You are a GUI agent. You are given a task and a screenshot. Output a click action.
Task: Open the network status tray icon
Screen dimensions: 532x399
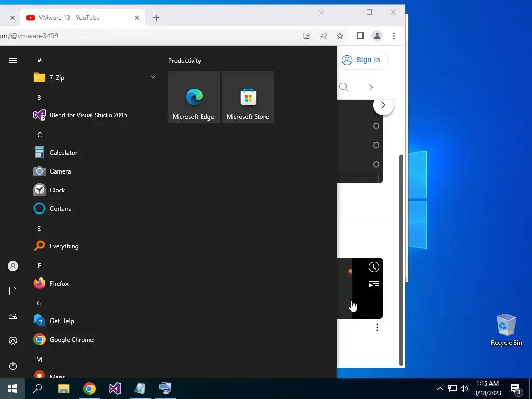pyautogui.click(x=453, y=389)
